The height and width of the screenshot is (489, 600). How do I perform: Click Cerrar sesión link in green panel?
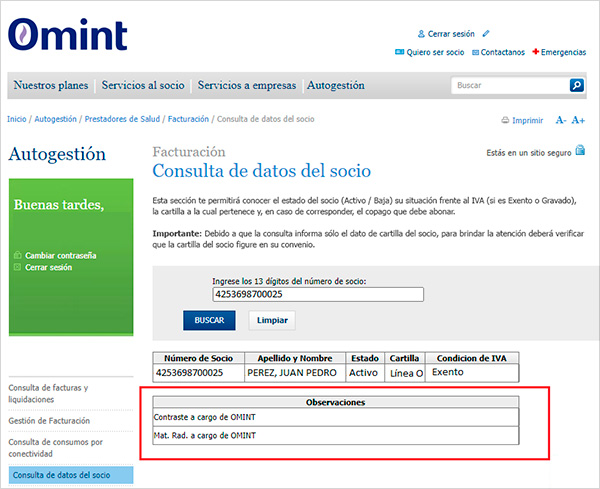[48, 267]
